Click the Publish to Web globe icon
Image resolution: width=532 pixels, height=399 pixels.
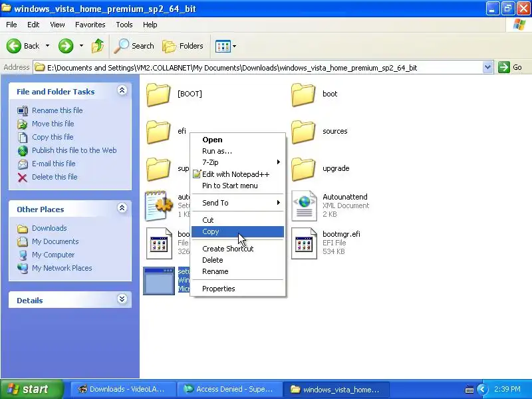[23, 151]
